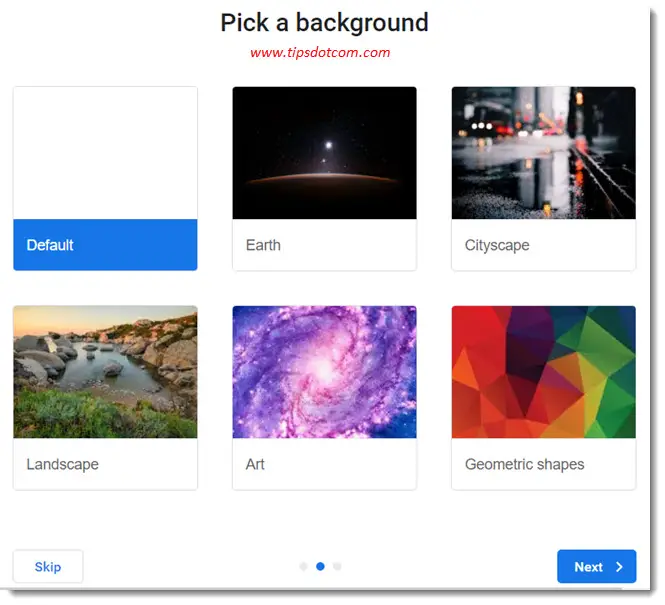Select the Default background card
Image resolution: width=665 pixels, height=605 pixels.
[x=105, y=178]
